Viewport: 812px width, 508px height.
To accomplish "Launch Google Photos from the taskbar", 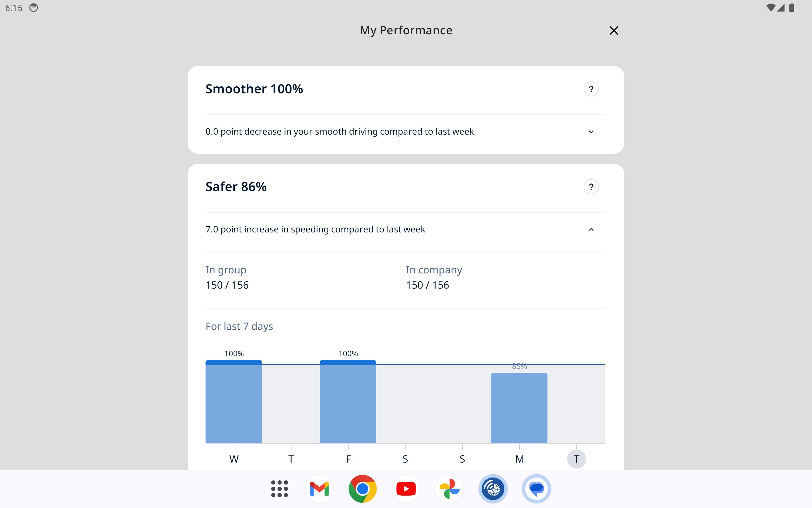I will (449, 489).
